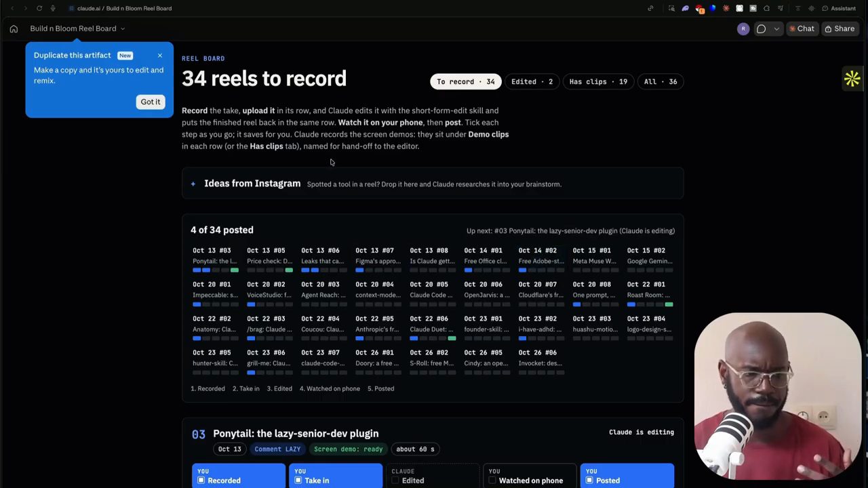Screen dimensions: 868x488
Task: Switch to the All · 36 tab
Action: coord(660,81)
